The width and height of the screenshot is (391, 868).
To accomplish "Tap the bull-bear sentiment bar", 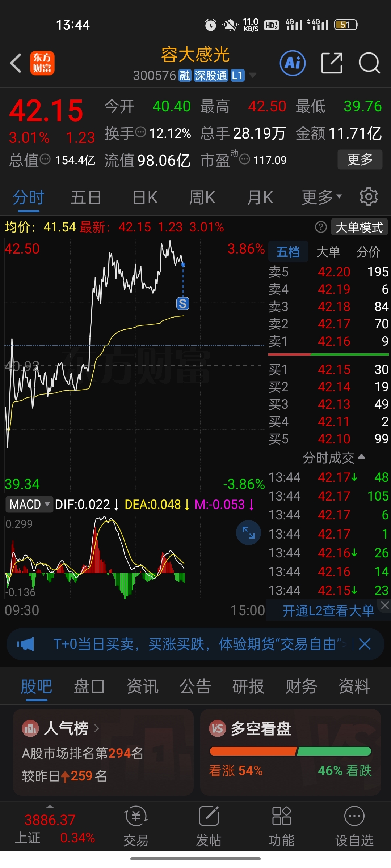I will point(290,751).
